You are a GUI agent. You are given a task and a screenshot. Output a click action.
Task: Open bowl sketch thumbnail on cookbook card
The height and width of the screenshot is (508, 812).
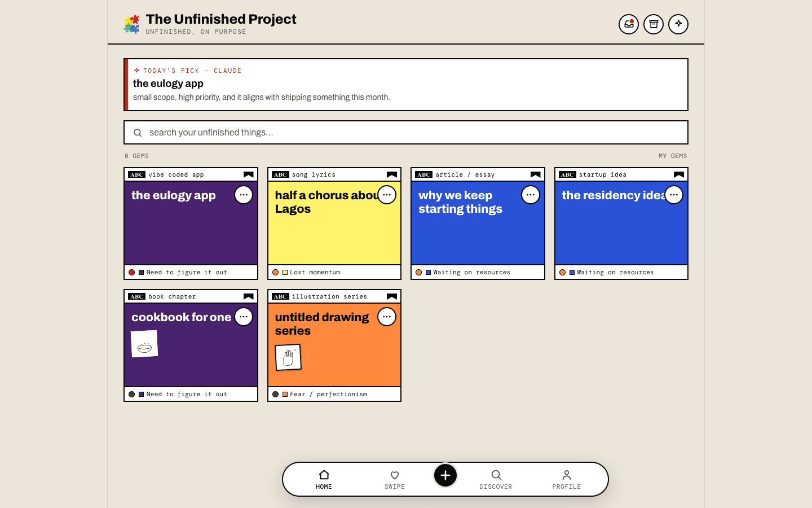tap(144, 344)
